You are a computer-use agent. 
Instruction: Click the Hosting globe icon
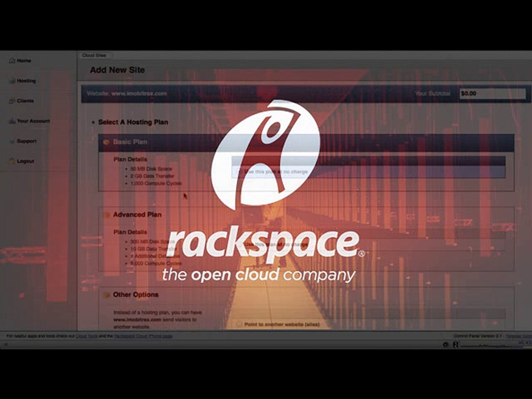coord(12,81)
